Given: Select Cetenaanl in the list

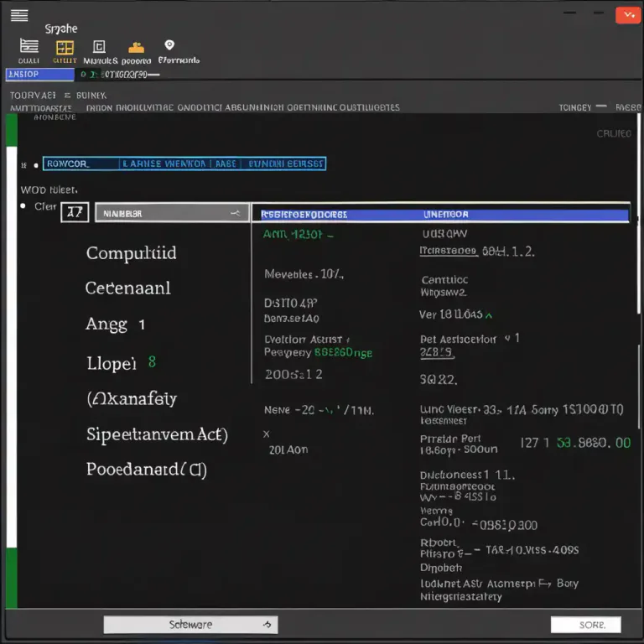Looking at the screenshot, I should click(x=127, y=288).
